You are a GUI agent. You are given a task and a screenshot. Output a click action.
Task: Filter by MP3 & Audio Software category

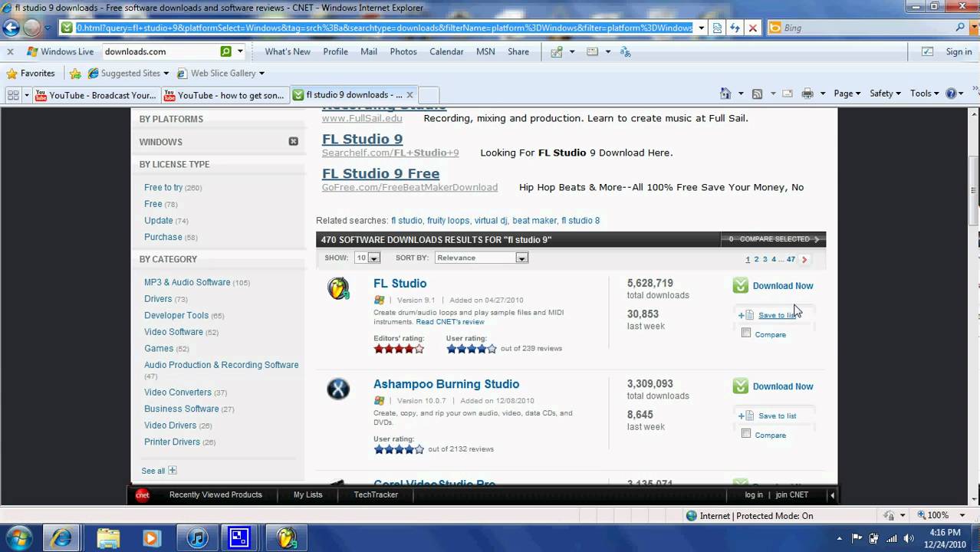[187, 282]
